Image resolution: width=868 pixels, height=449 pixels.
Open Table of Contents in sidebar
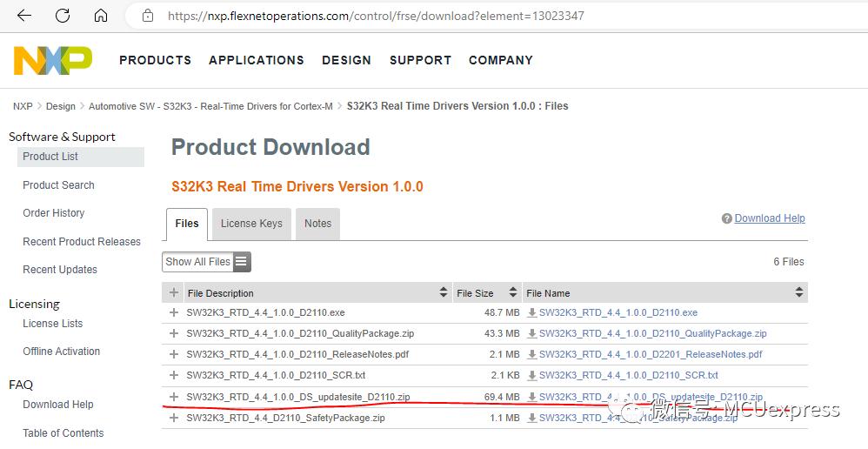pyautogui.click(x=63, y=433)
